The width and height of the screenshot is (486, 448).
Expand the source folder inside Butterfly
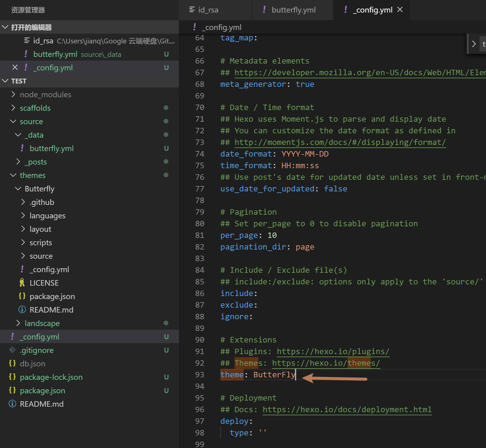tap(89, 256)
